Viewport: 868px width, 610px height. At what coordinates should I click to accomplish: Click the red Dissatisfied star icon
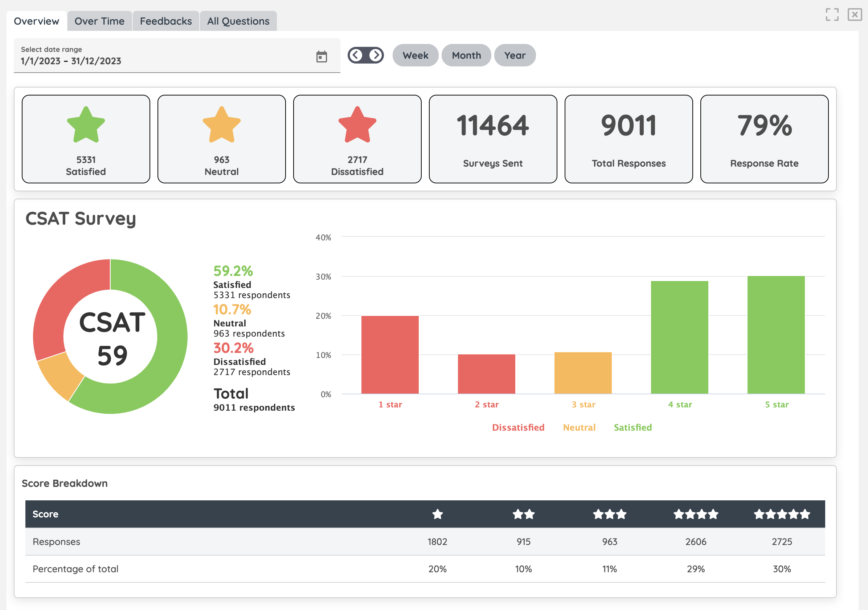pyautogui.click(x=357, y=125)
